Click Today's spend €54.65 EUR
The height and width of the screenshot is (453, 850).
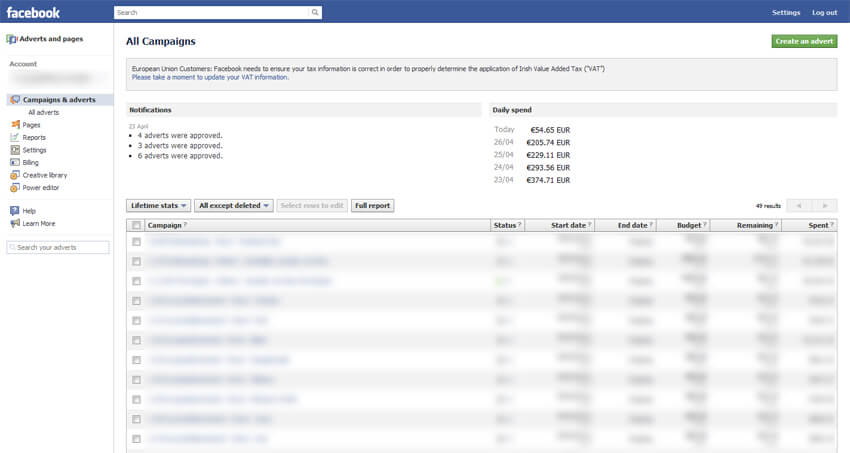coord(550,130)
